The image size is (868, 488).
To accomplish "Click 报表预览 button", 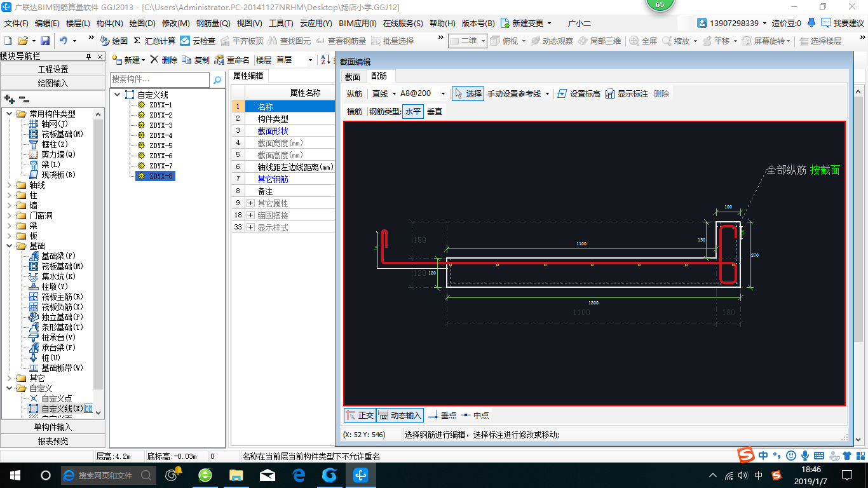I will click(53, 440).
